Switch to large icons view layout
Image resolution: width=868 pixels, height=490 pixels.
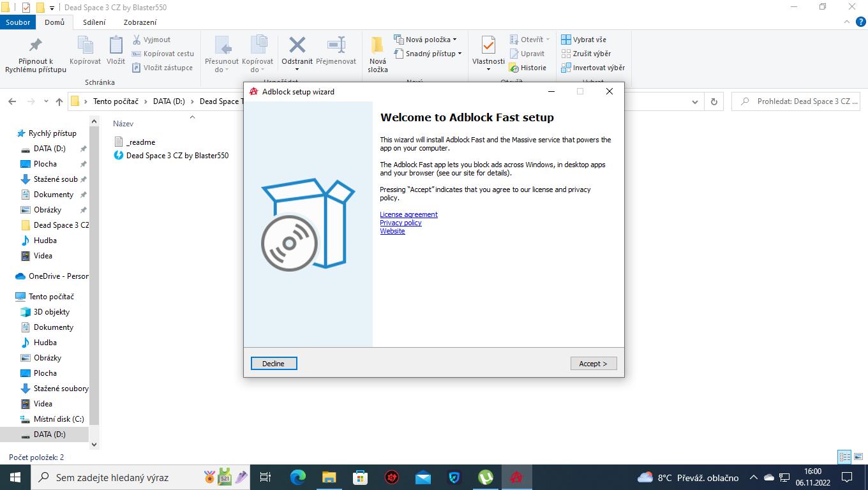point(859,457)
